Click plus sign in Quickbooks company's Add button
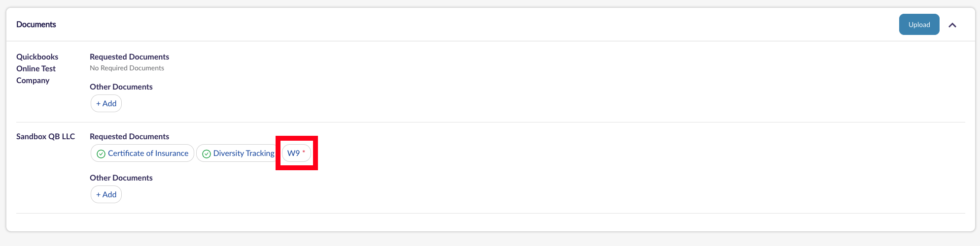 [x=99, y=103]
